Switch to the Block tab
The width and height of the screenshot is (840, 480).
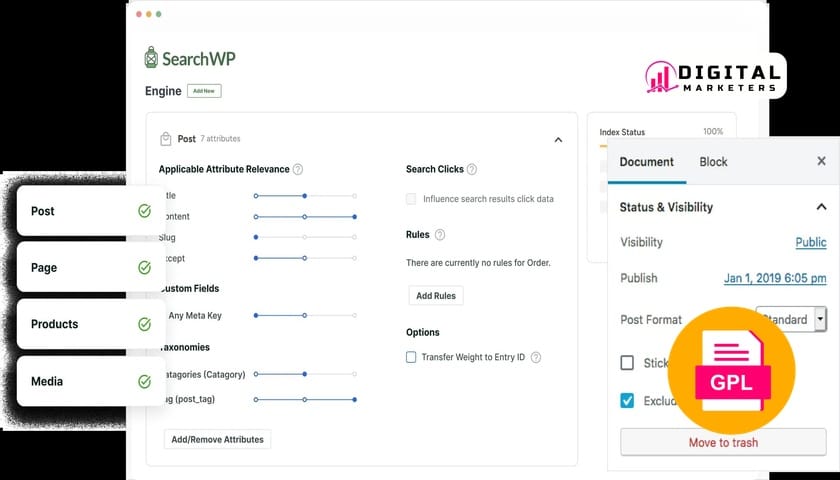click(713, 162)
